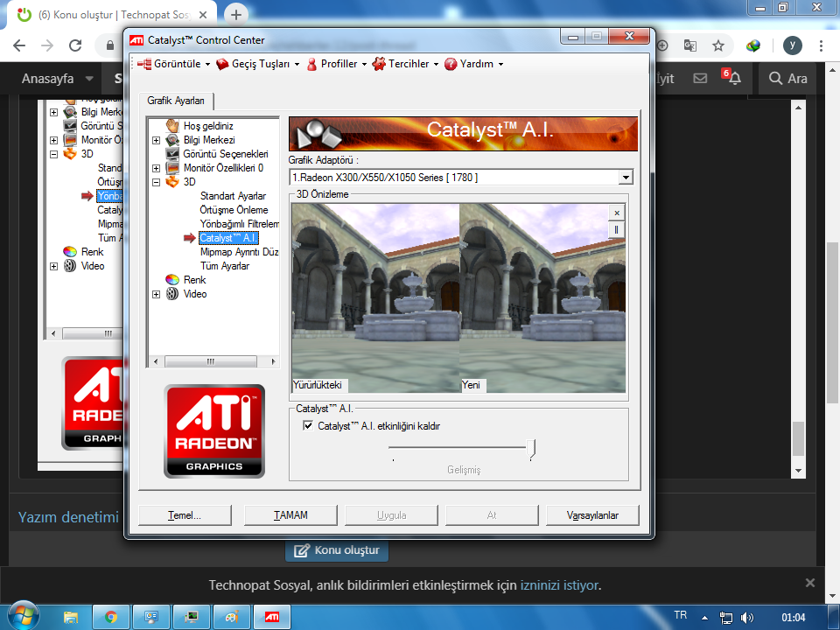Viewport: 840px width, 630px height.
Task: Select Standart Ayarlar tree item
Action: coord(233,196)
